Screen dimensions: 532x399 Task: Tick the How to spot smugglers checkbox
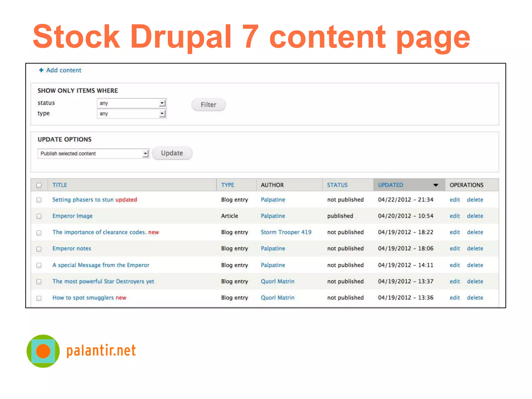(39, 298)
